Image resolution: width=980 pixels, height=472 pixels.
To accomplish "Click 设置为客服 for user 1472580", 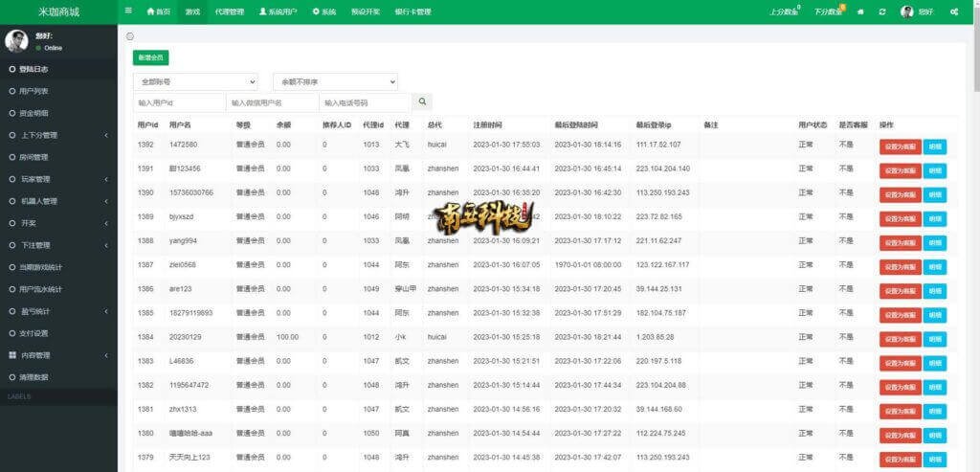I will click(900, 146).
